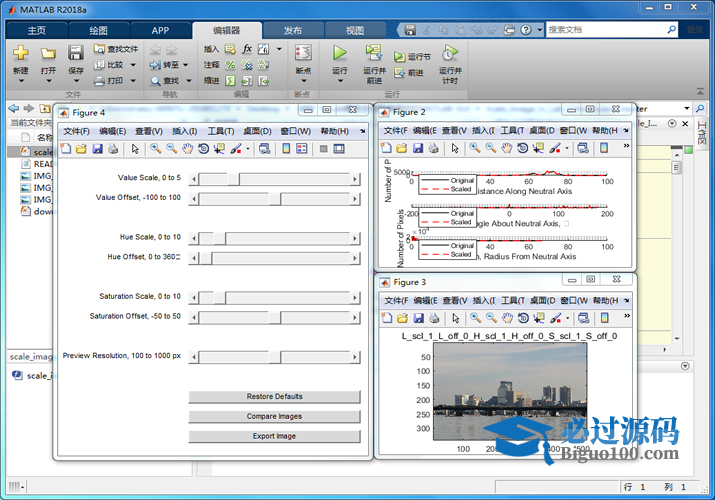Click the comment percent icon

231,65
